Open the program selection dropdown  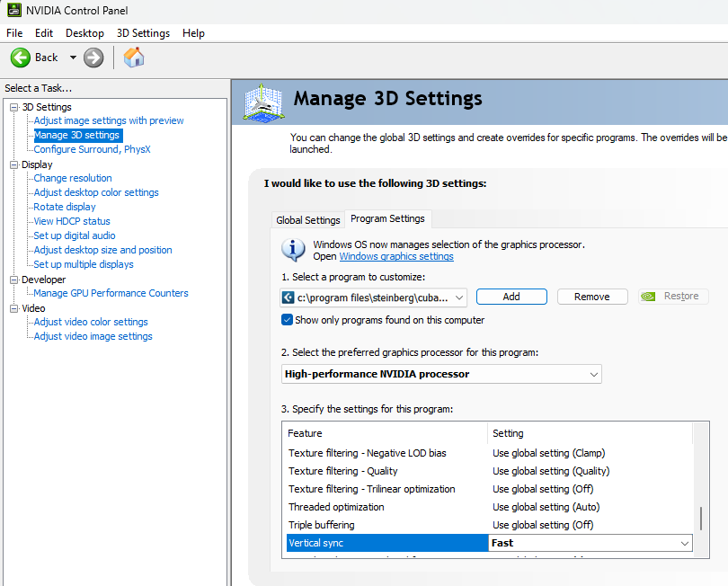459,297
